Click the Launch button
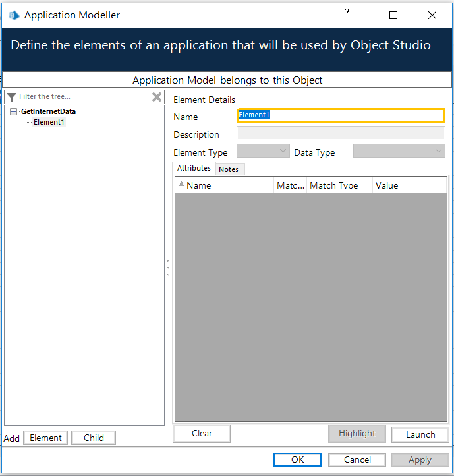The height and width of the screenshot is (476, 454). tap(420, 434)
